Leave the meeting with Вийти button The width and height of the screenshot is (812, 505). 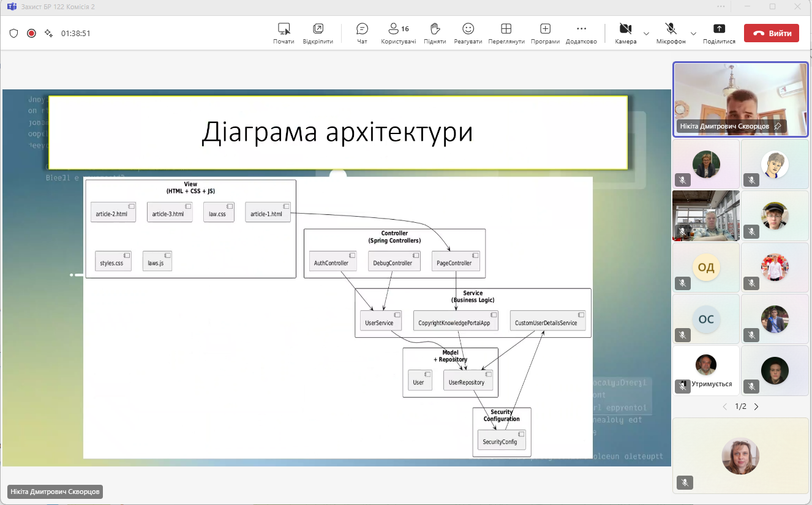pyautogui.click(x=771, y=33)
